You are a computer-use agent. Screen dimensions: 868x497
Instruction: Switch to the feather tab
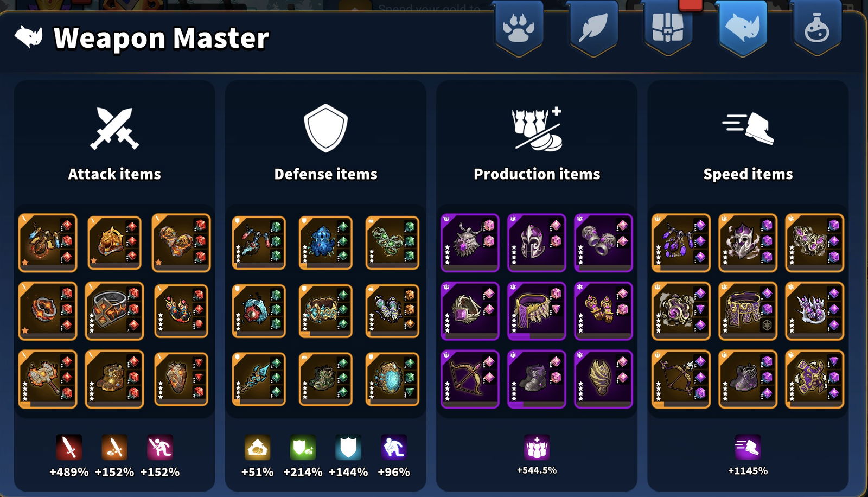(x=593, y=27)
